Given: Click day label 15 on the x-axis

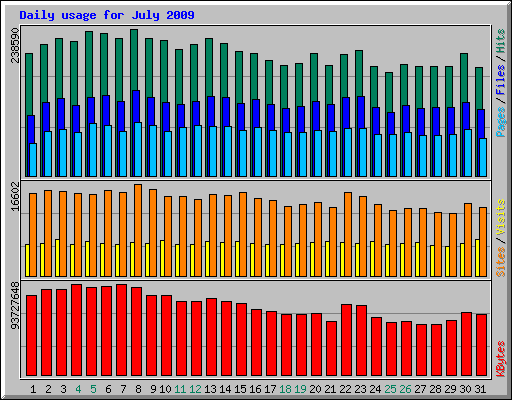Looking at the screenshot, I should [240, 389].
